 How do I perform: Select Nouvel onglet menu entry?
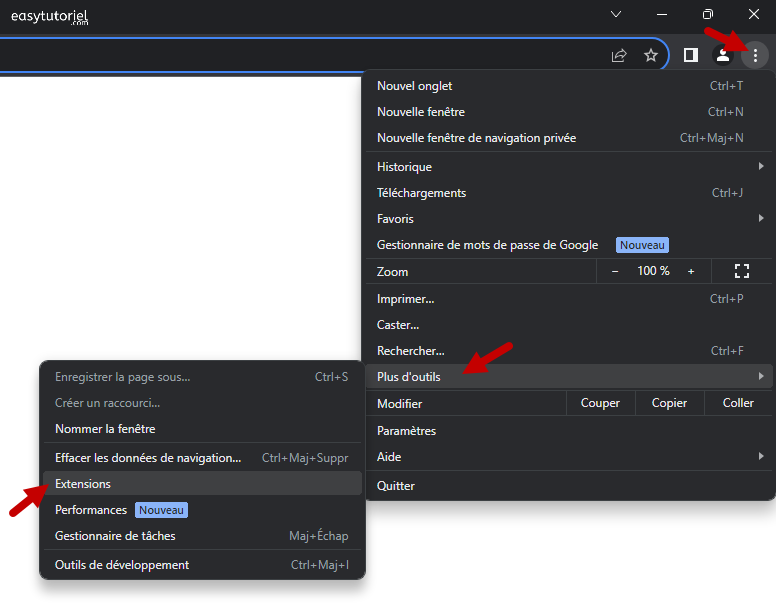coord(569,86)
